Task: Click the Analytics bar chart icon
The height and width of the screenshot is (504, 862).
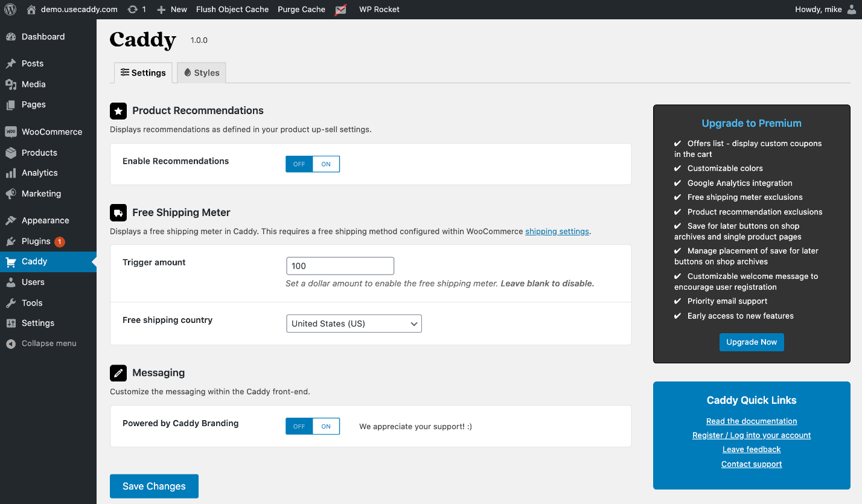Action: tap(11, 173)
